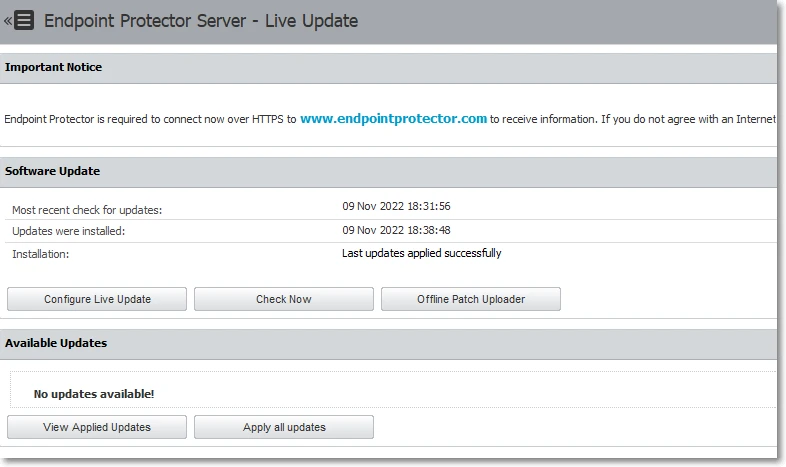Image resolution: width=786 pixels, height=467 pixels.
Task: Open the www.endpointprotector.com link
Action: (394, 119)
